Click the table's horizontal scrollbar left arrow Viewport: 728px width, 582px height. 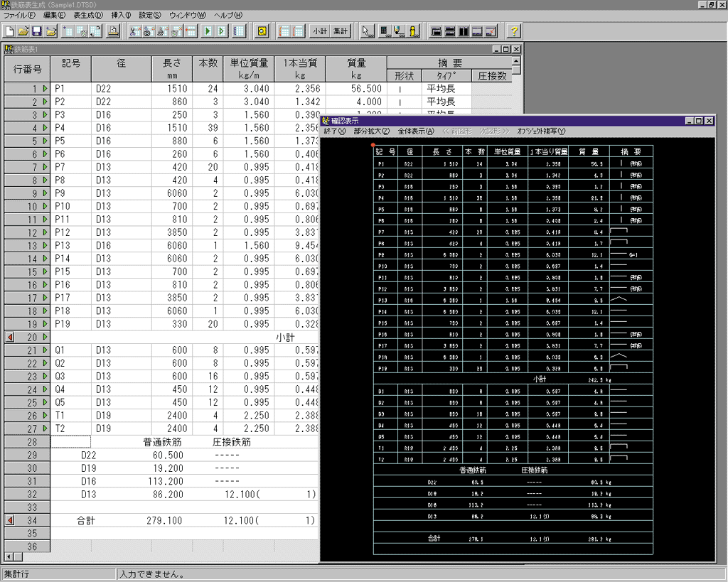click(x=9, y=556)
